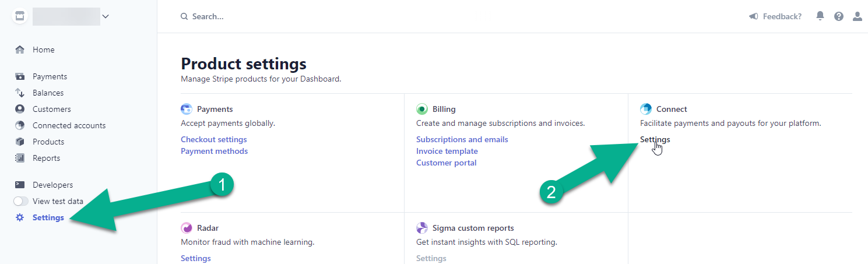Screen dimensions: 868x264
Task: Click the Billing product icon
Action: (422, 109)
